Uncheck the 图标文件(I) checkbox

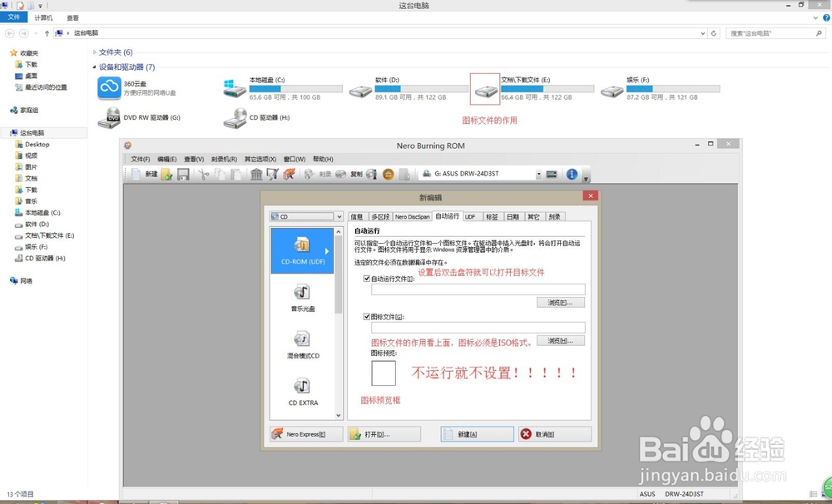click(x=366, y=317)
